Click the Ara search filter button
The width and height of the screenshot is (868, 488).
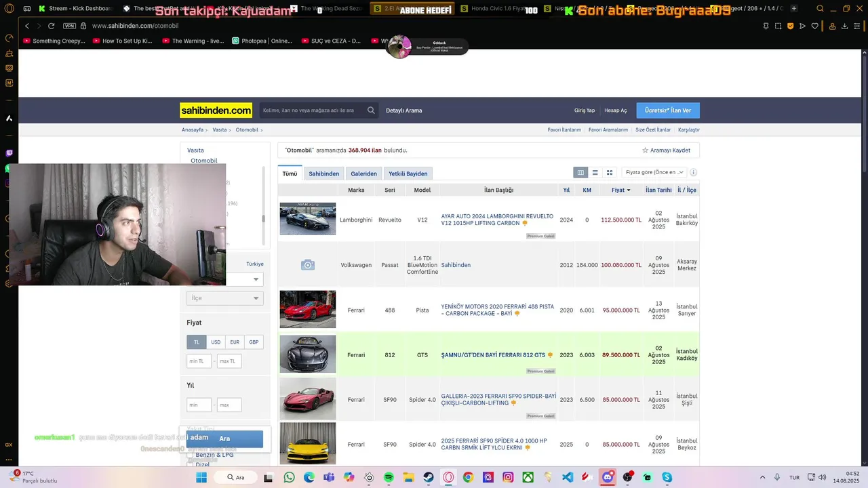click(x=224, y=439)
